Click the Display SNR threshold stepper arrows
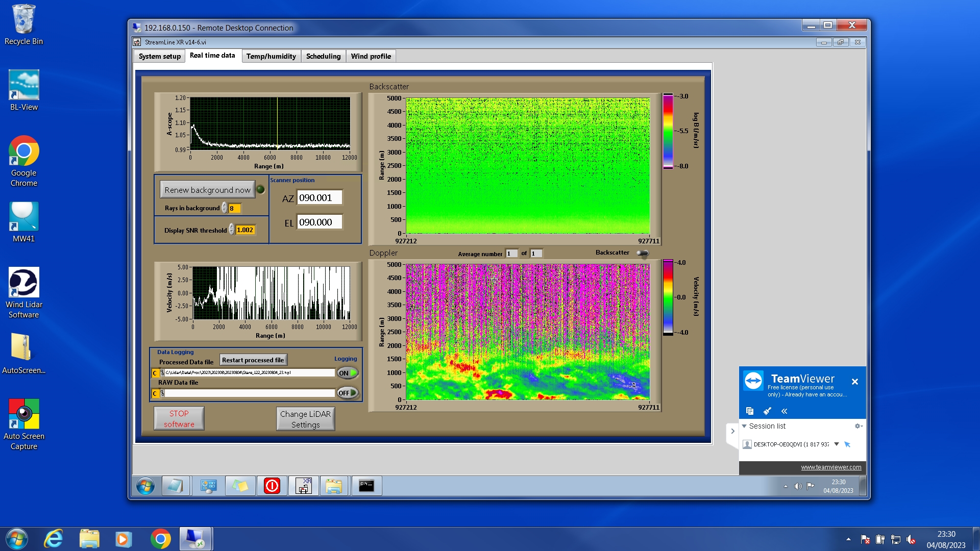Screen dimensions: 980x551 pos(232,230)
